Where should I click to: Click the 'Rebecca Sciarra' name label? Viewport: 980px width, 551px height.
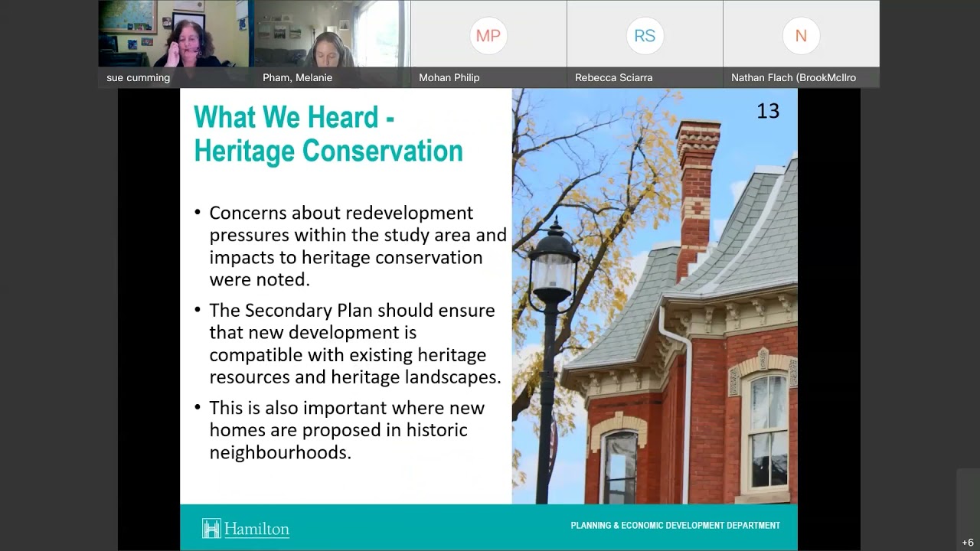(614, 77)
